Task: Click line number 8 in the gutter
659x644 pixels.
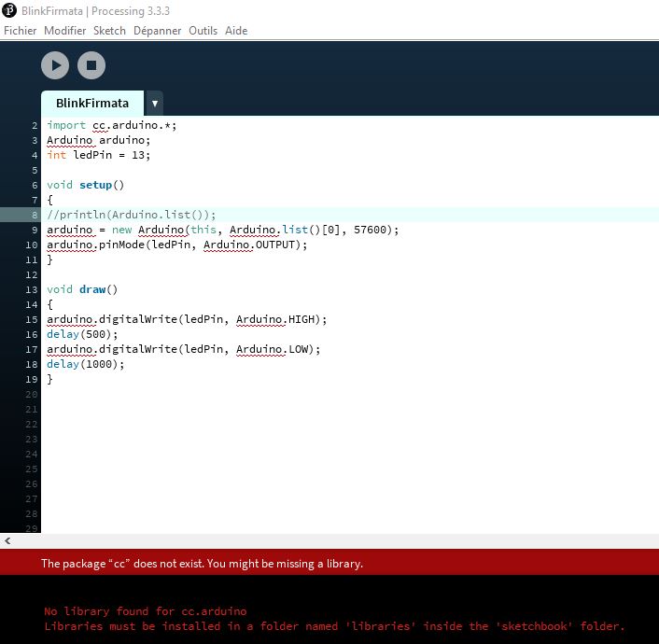Action: tap(34, 216)
